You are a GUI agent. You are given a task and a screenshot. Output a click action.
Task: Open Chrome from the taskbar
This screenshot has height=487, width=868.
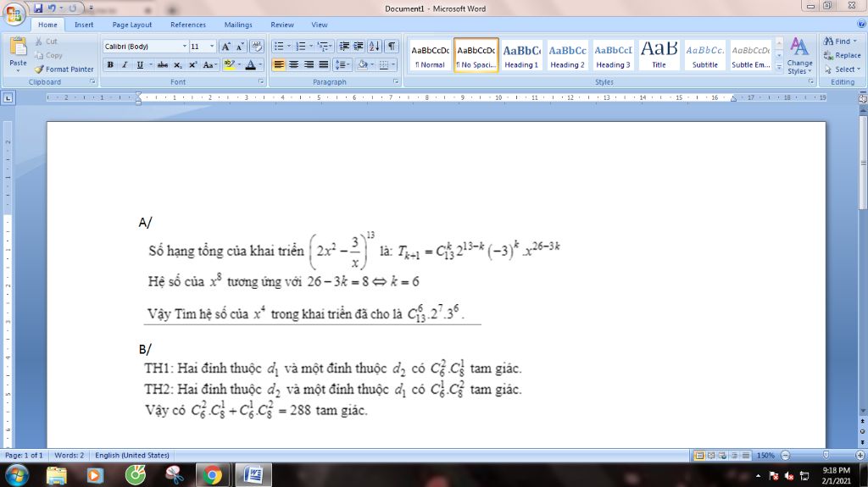(x=212, y=475)
